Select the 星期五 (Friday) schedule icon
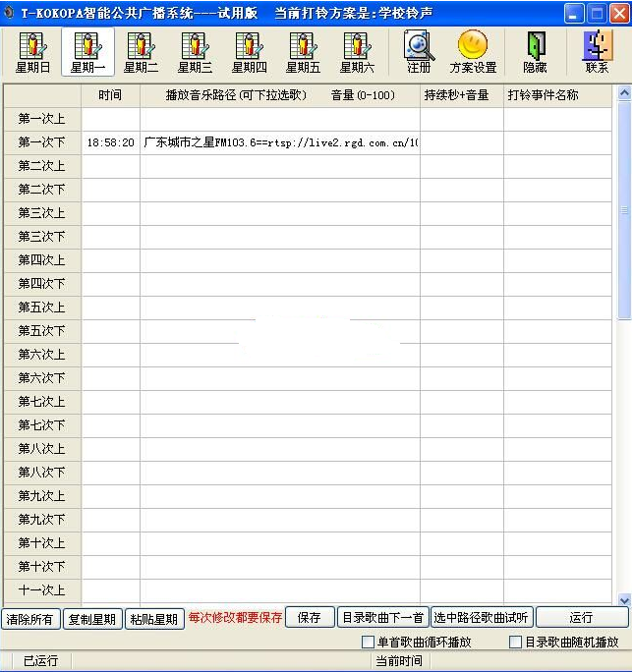The image size is (633, 672). [303, 51]
